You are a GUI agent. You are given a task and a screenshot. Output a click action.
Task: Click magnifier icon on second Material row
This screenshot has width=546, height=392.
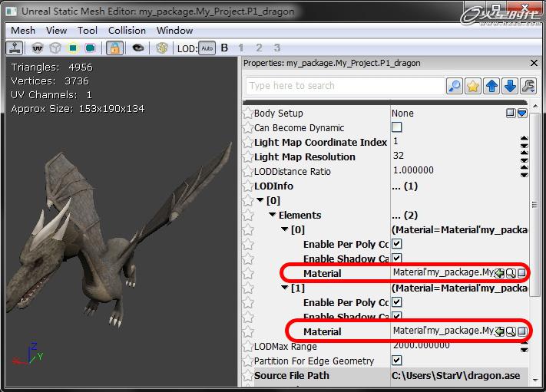click(511, 331)
